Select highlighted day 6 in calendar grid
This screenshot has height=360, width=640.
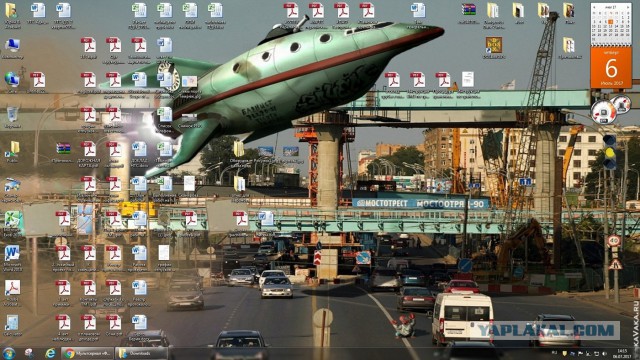coord(610,22)
